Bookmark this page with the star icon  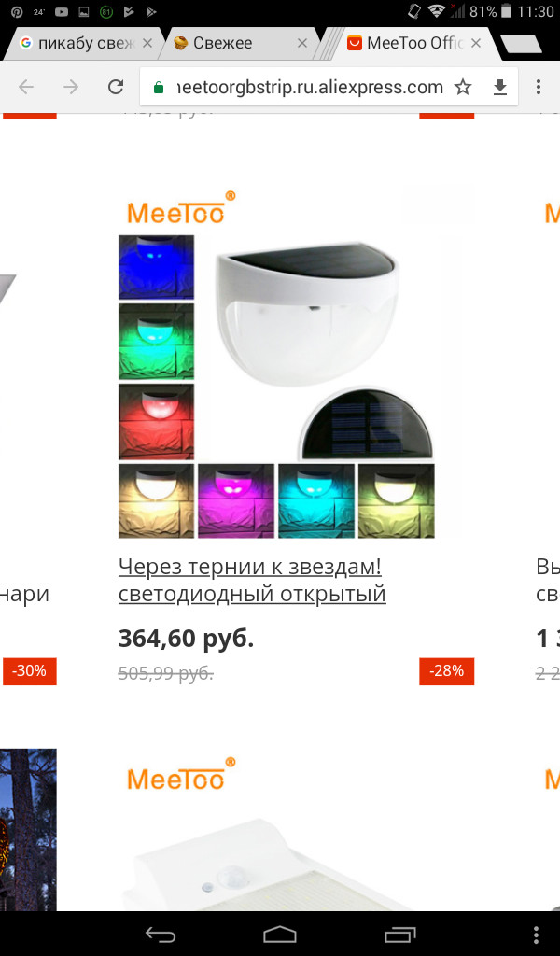pyautogui.click(x=463, y=87)
